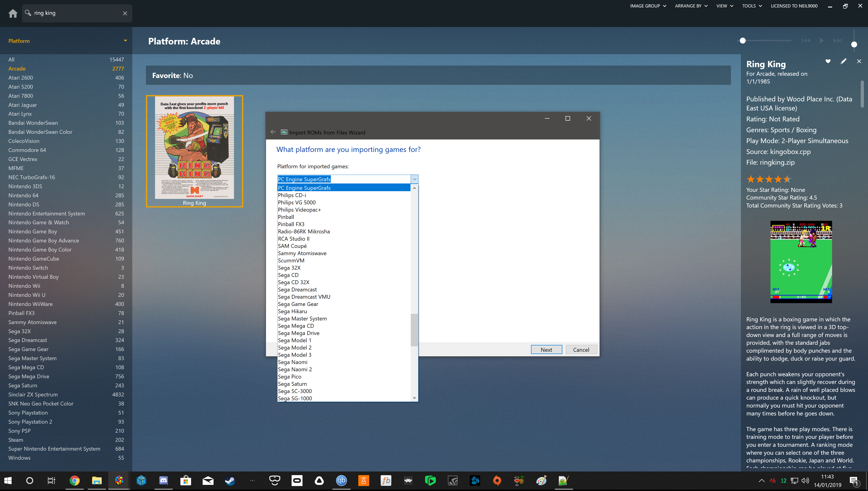Click the pencil edit icon for Ring King
This screenshot has width=868, height=491.
point(843,61)
